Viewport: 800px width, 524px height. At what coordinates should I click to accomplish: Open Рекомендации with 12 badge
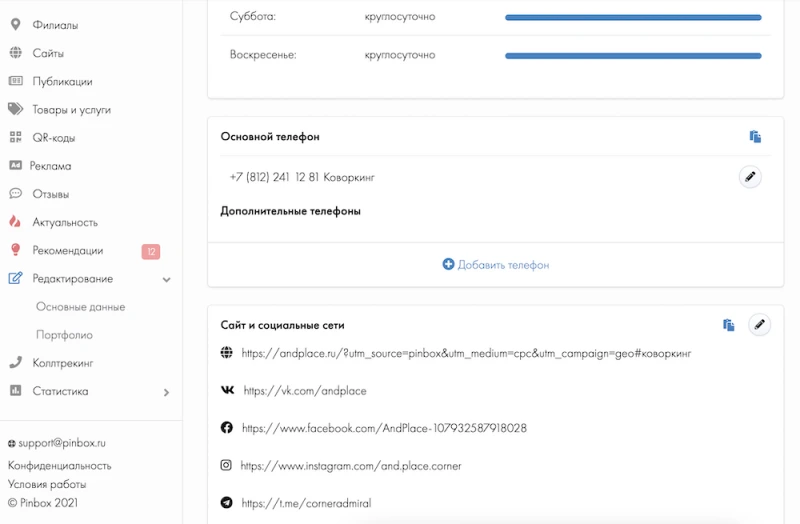[67, 251]
